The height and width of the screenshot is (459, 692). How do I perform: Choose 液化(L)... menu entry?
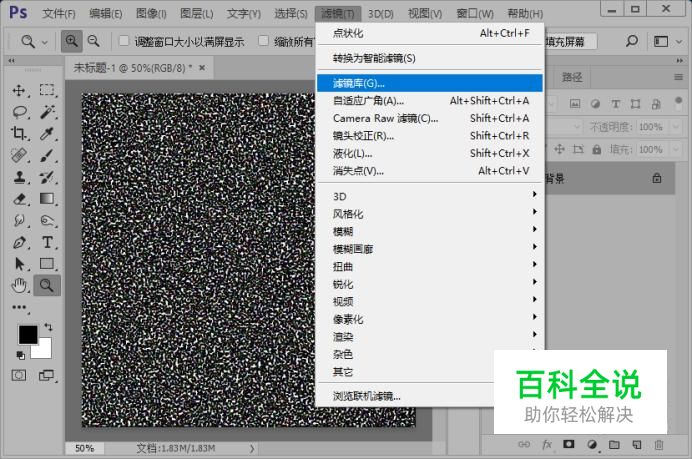pos(430,153)
